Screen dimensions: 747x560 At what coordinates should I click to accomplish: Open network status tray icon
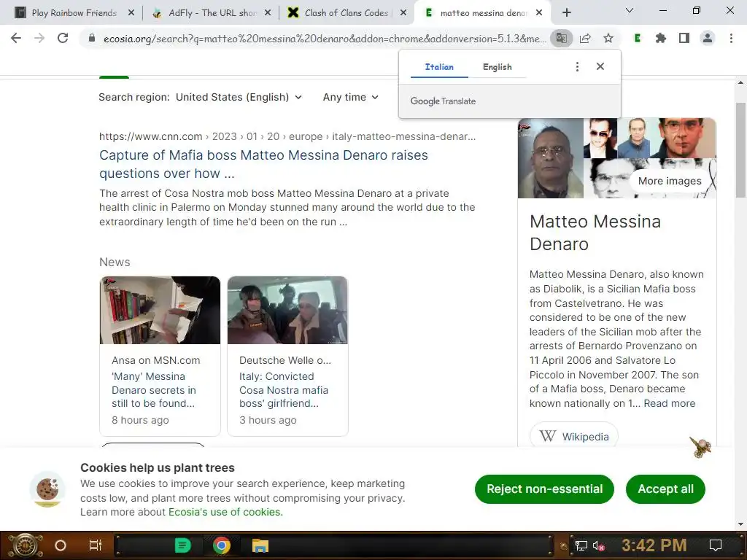tap(581, 545)
